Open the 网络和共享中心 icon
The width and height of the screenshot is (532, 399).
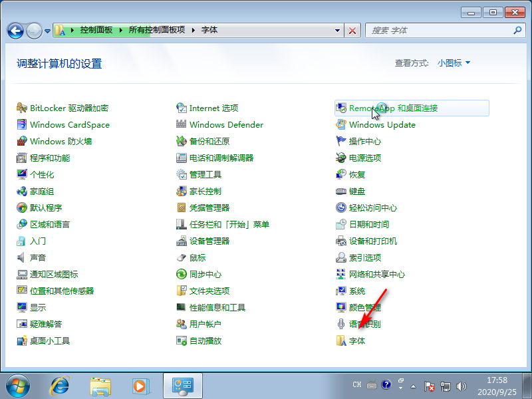pos(341,275)
